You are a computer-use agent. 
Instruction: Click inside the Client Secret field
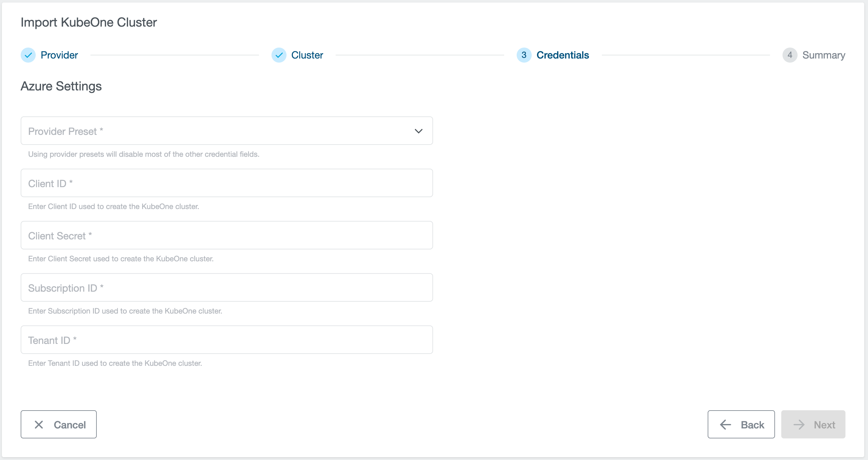[x=226, y=235]
